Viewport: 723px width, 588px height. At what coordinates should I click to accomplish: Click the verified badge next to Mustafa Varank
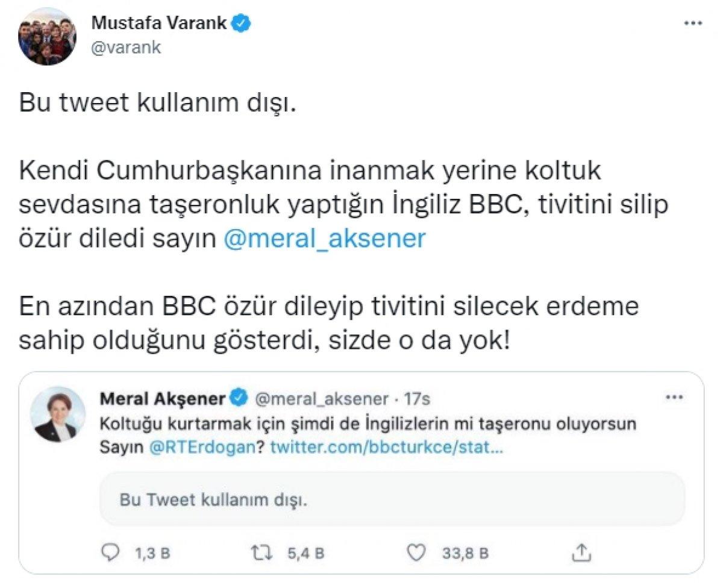point(240,22)
